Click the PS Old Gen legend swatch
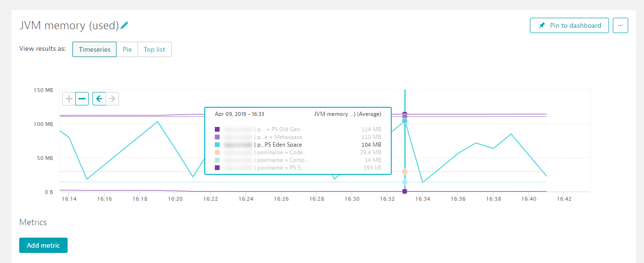Screen dimensions: 644x263 217,129
